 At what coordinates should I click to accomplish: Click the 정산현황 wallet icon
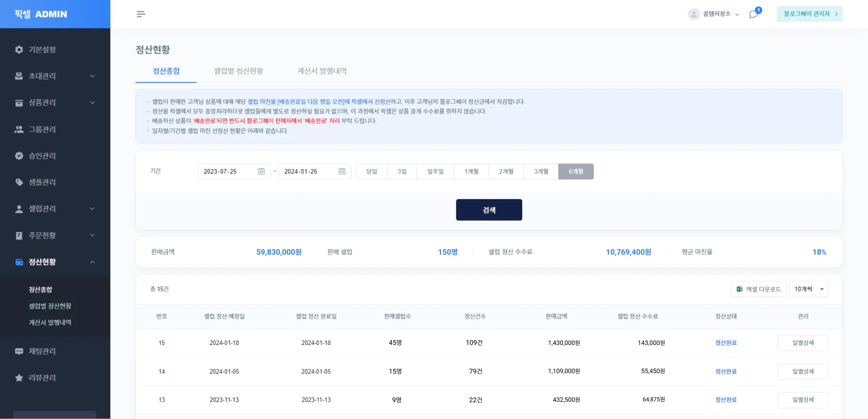click(x=19, y=262)
